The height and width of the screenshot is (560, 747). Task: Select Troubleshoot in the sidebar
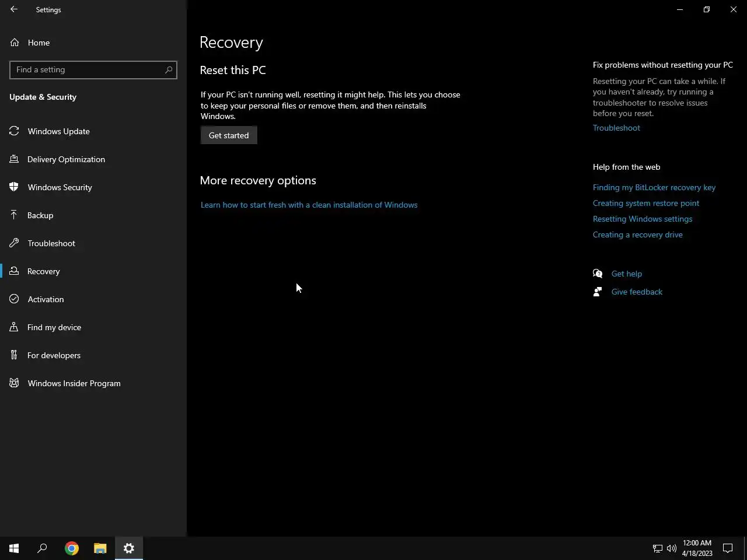93,243
